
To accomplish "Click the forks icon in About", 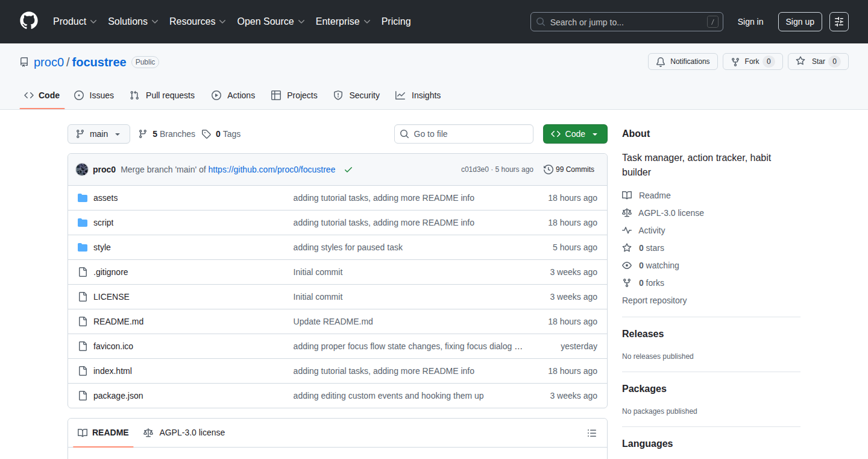I will click(x=627, y=283).
